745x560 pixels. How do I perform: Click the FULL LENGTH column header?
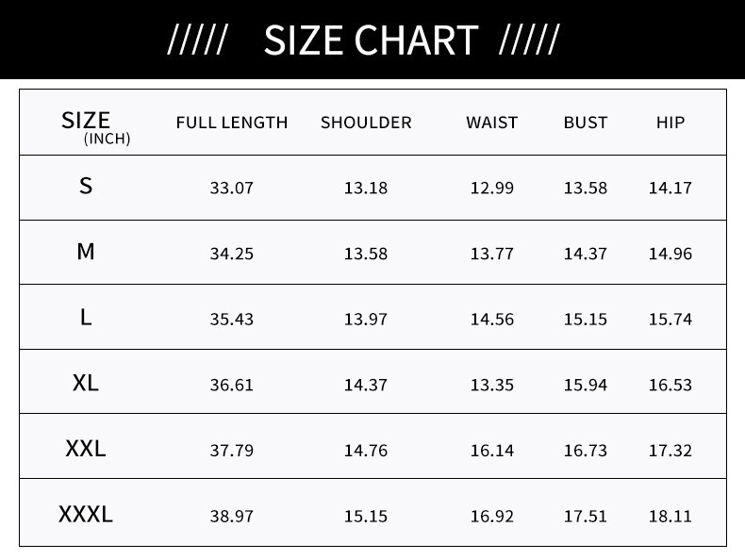pos(232,123)
